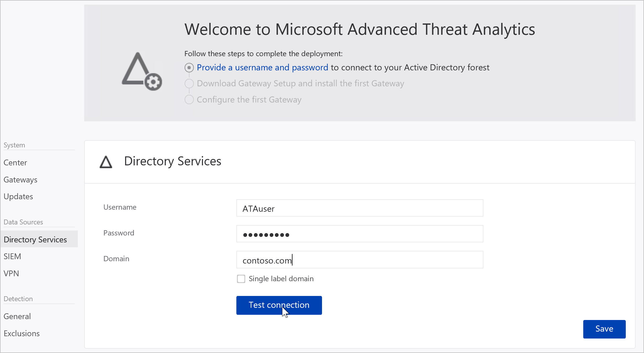Select the Download Gateway Setup radio button

(189, 83)
